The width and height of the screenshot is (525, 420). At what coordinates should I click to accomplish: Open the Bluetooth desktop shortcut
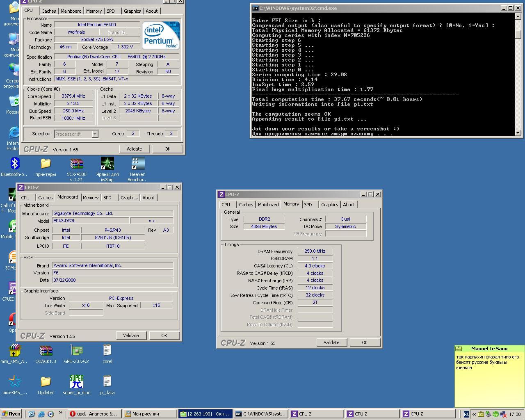pos(15,164)
